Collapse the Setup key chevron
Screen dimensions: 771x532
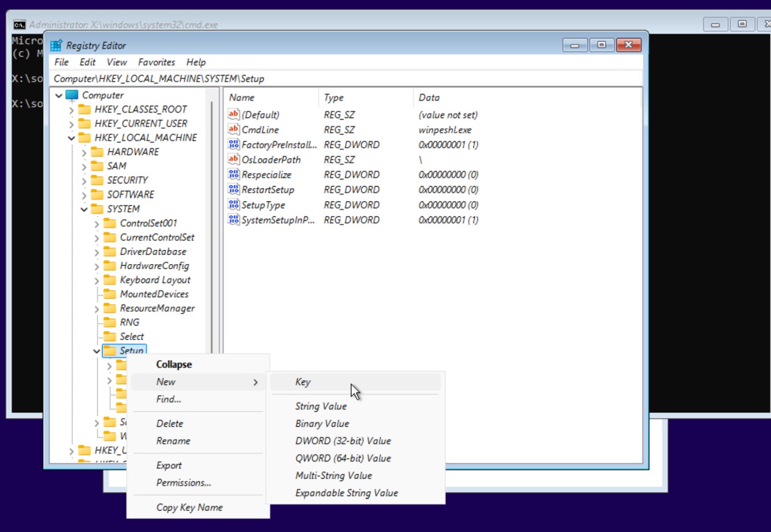tap(97, 351)
